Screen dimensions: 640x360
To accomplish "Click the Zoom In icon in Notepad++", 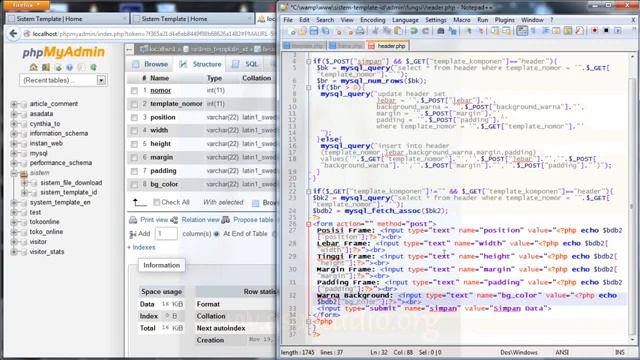I will pyautogui.click(x=469, y=31).
